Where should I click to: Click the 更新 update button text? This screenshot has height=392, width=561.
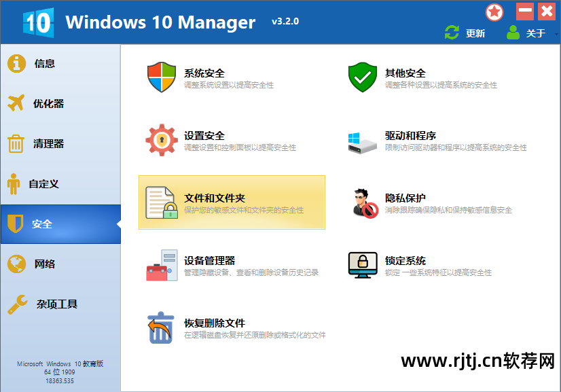[475, 33]
